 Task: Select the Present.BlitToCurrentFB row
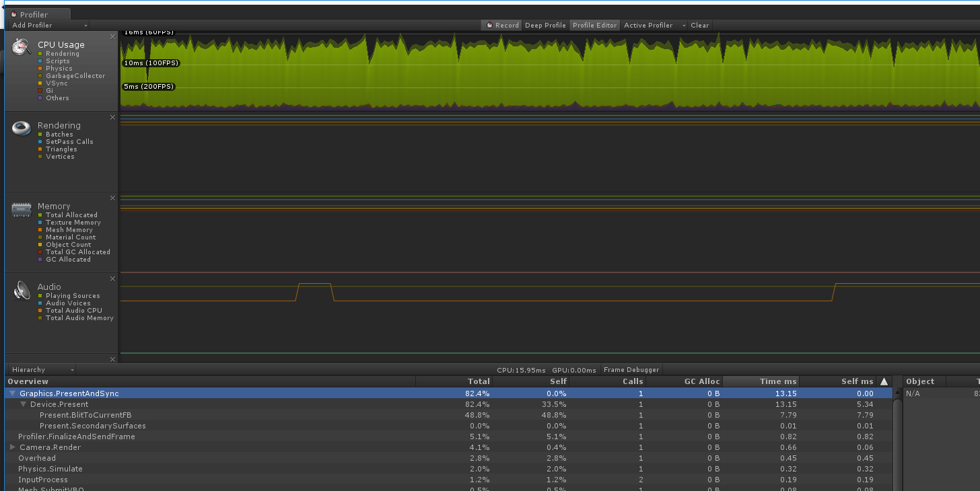449,415
